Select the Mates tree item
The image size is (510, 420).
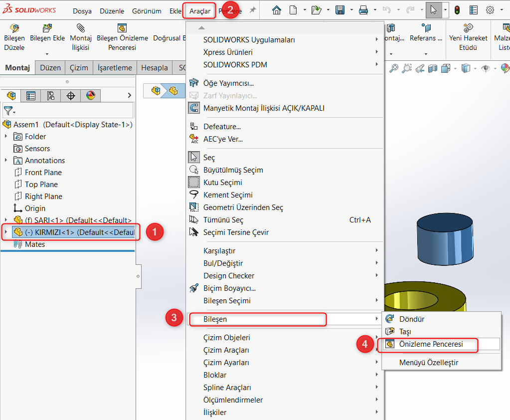point(35,244)
